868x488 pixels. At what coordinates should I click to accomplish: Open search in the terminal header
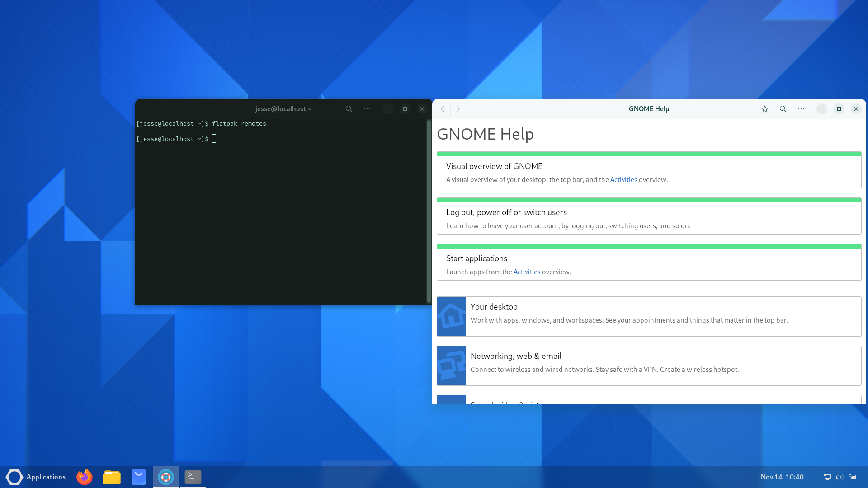tap(349, 109)
